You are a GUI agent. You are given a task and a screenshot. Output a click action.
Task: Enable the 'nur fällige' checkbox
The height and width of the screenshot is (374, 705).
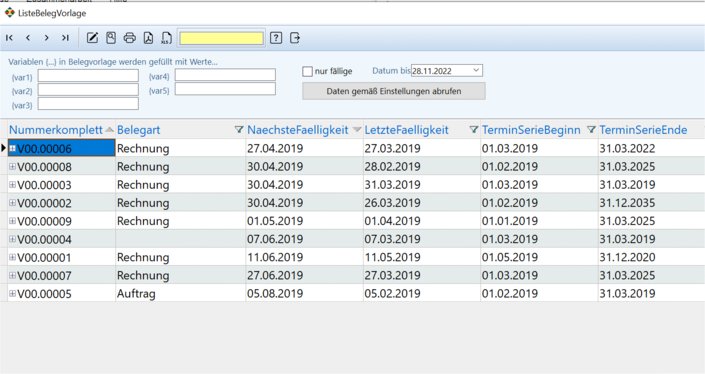(x=308, y=71)
